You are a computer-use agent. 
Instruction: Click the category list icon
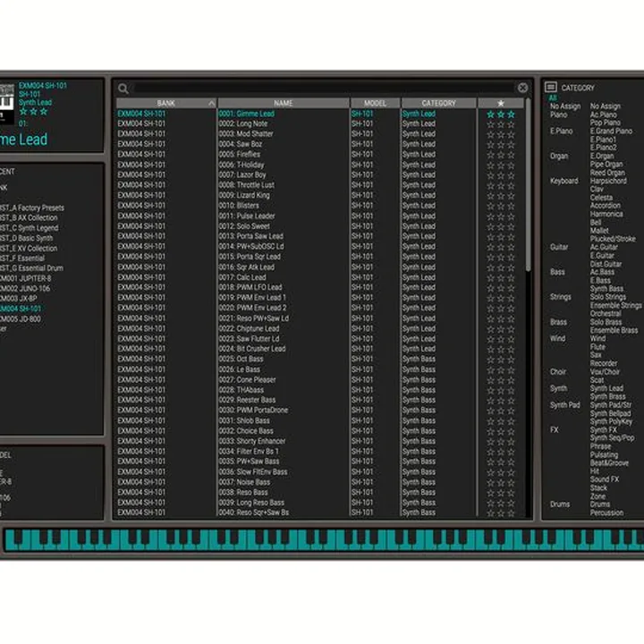point(550,87)
